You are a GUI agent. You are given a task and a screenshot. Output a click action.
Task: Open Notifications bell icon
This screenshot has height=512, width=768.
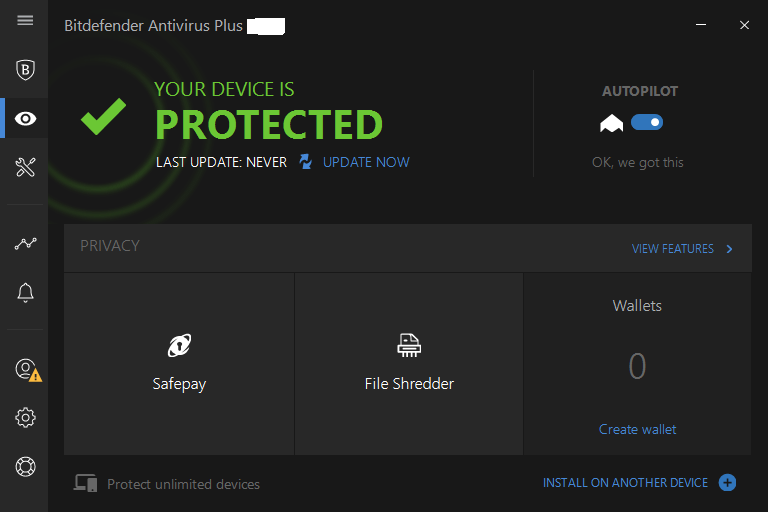[x=25, y=293]
